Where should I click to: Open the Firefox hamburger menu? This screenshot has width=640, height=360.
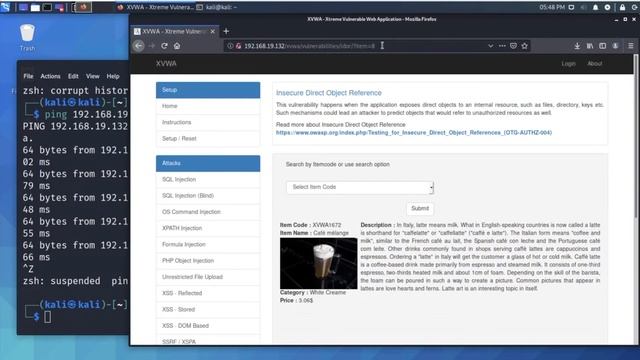tap(631, 46)
